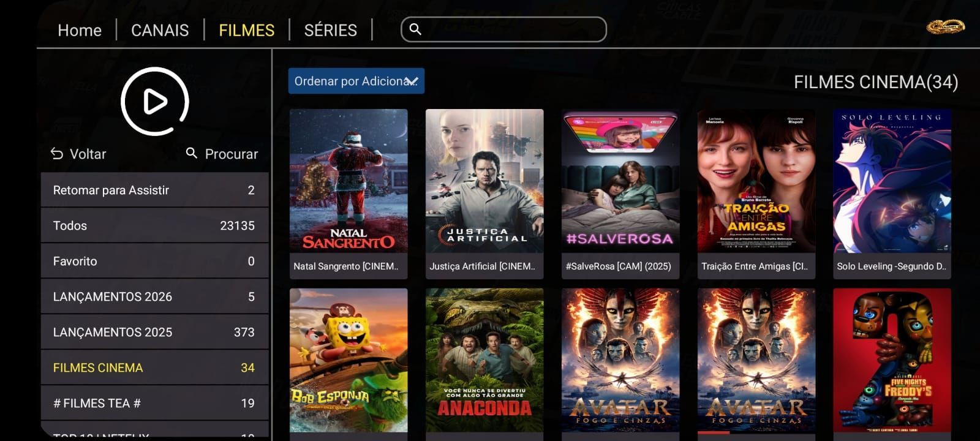Viewport: 980px width, 441px height.
Task: Open the Home tab
Action: click(80, 30)
